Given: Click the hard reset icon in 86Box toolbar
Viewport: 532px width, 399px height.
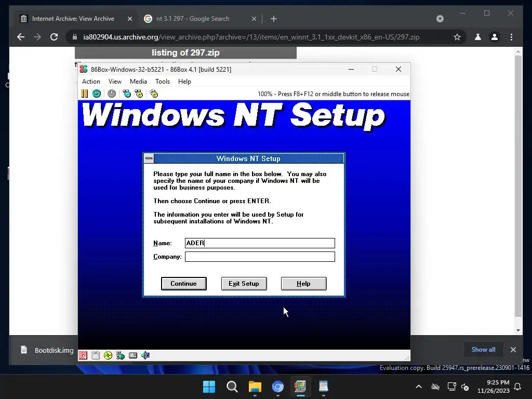Looking at the screenshot, I should [x=97, y=94].
